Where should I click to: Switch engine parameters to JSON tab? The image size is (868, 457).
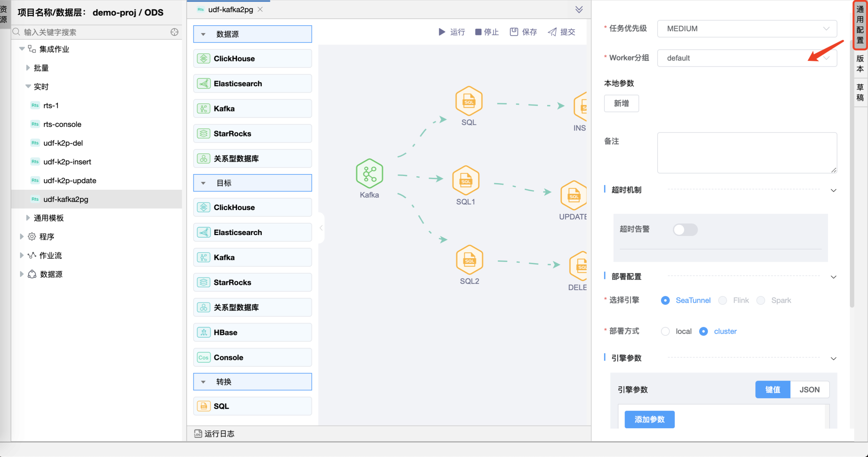809,390
